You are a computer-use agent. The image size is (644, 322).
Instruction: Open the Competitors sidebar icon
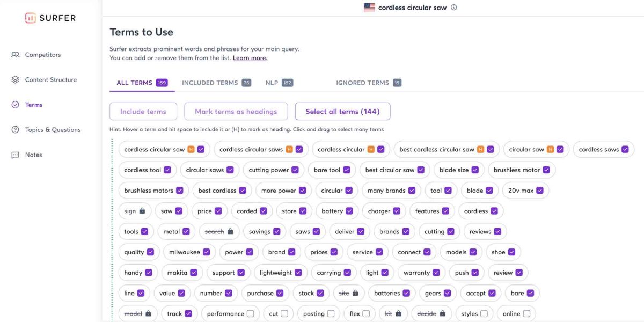[15, 55]
